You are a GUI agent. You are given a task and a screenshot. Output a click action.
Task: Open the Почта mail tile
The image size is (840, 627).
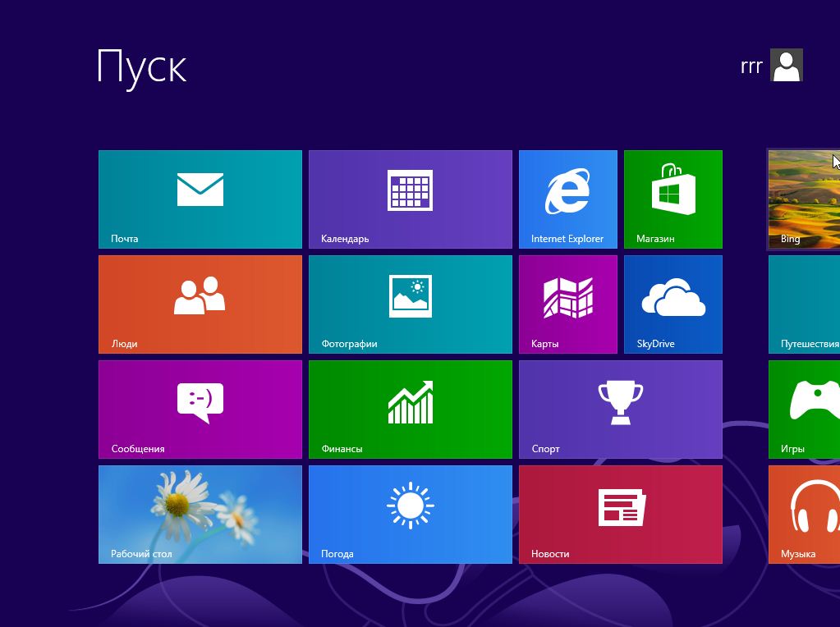[200, 199]
